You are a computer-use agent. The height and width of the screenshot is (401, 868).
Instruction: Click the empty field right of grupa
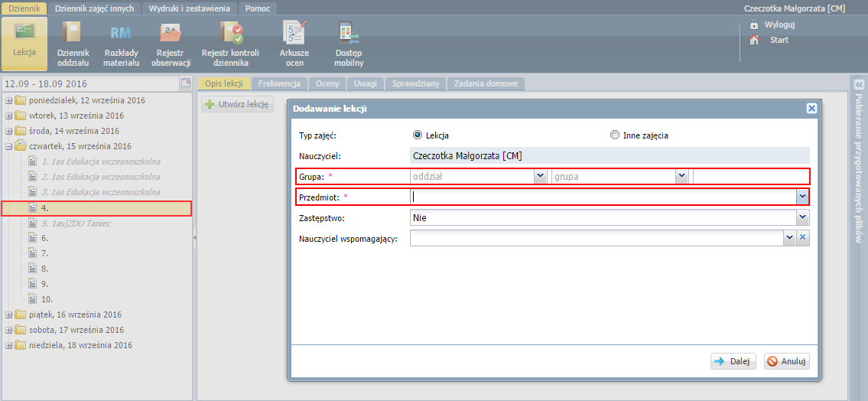(751, 176)
